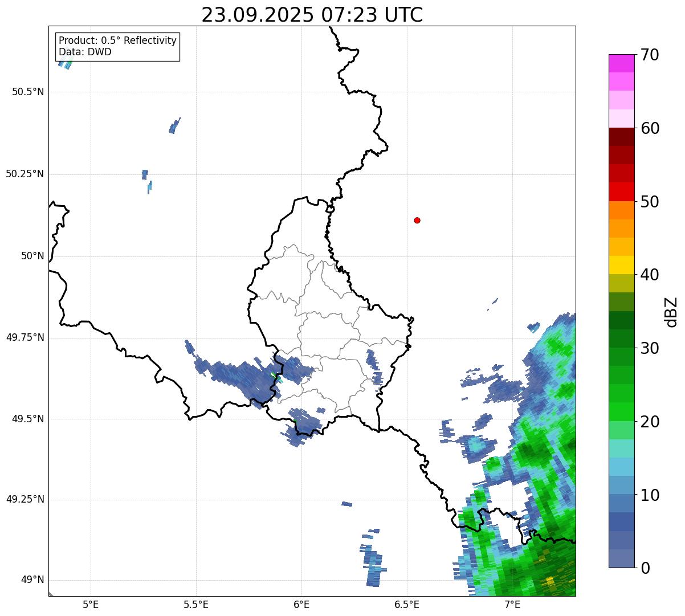Click the 50.5°N latitude label
Screen dimensions: 685x616
[x=28, y=92]
